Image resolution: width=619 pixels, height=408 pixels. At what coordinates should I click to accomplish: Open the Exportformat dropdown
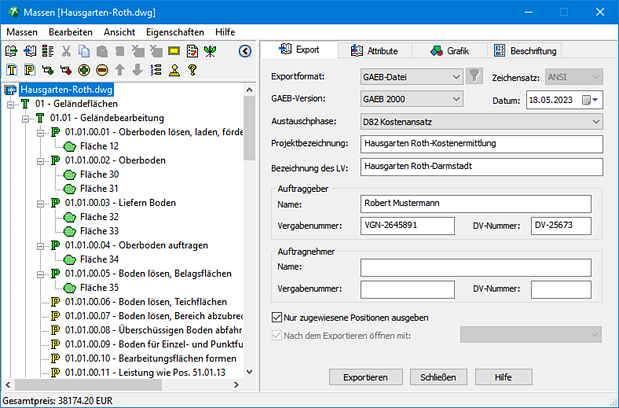click(455, 76)
